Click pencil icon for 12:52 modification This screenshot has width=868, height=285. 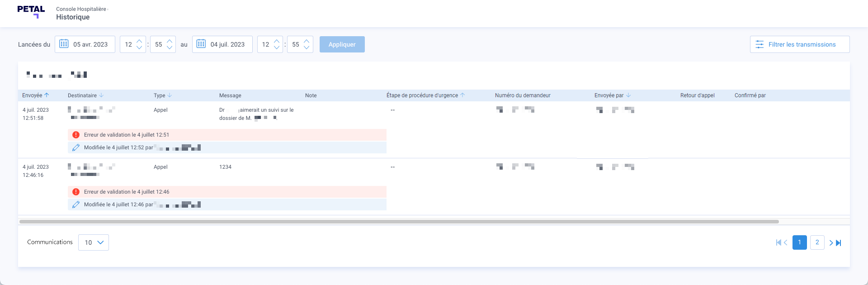click(76, 147)
